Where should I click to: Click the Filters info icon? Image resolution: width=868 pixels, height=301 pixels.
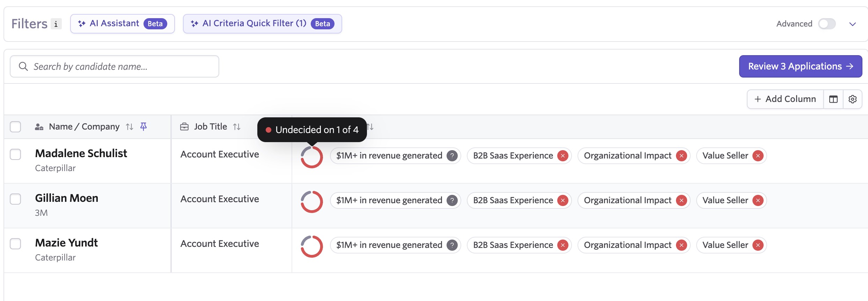[56, 24]
